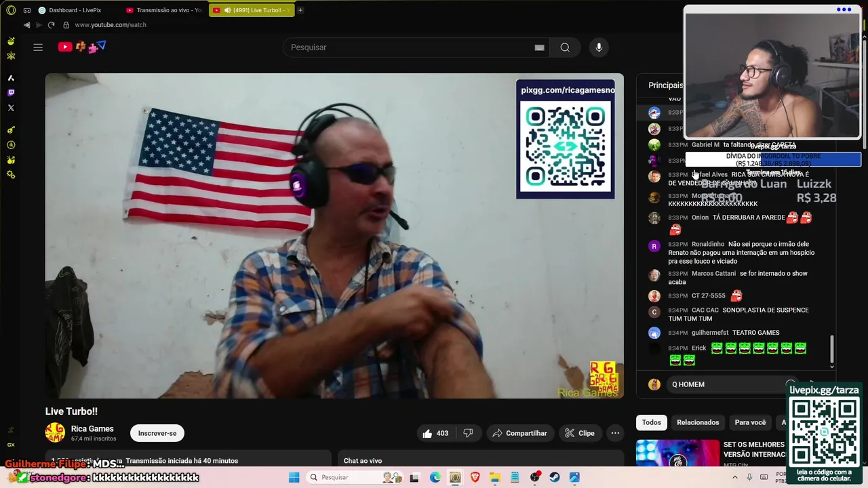Open OBS Studio from the taskbar
The height and width of the screenshot is (488, 868).
535,477
